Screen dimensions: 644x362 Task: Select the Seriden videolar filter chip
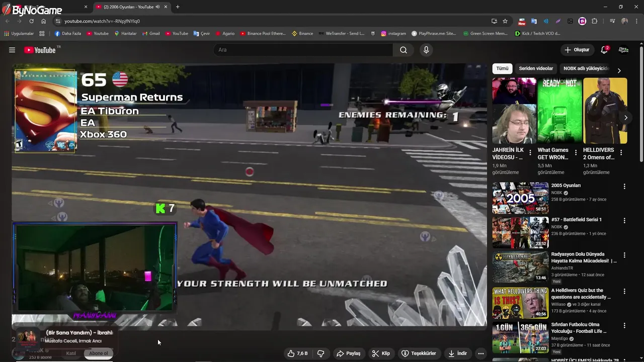[536, 69]
